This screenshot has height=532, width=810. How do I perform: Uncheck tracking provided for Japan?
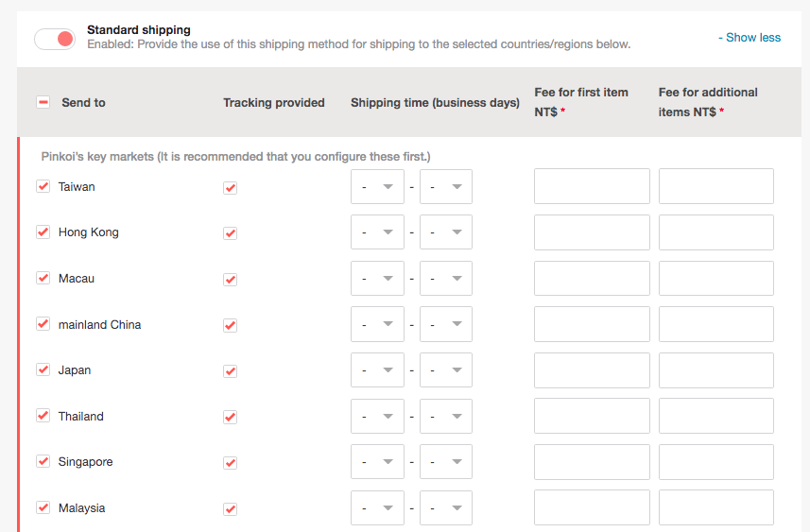pyautogui.click(x=230, y=370)
